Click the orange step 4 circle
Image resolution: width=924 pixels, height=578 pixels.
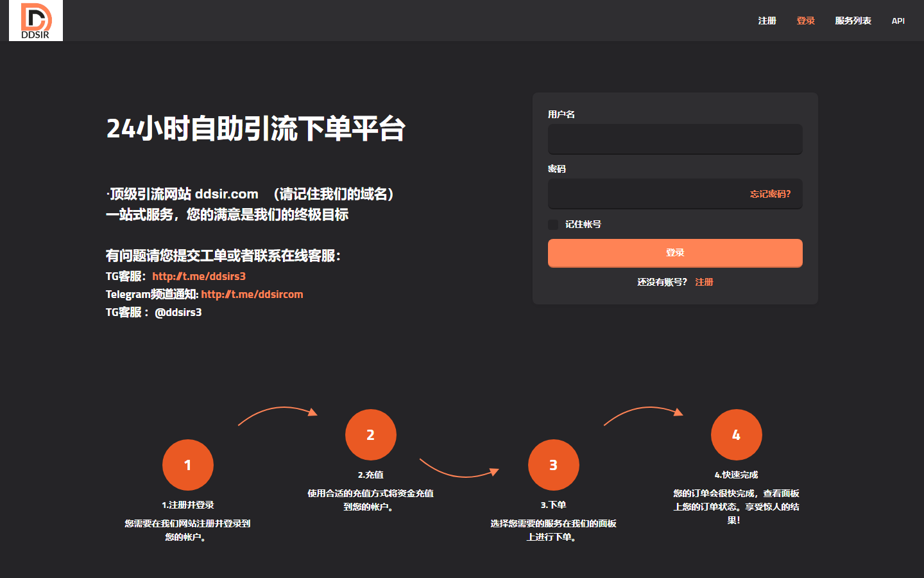(x=736, y=435)
